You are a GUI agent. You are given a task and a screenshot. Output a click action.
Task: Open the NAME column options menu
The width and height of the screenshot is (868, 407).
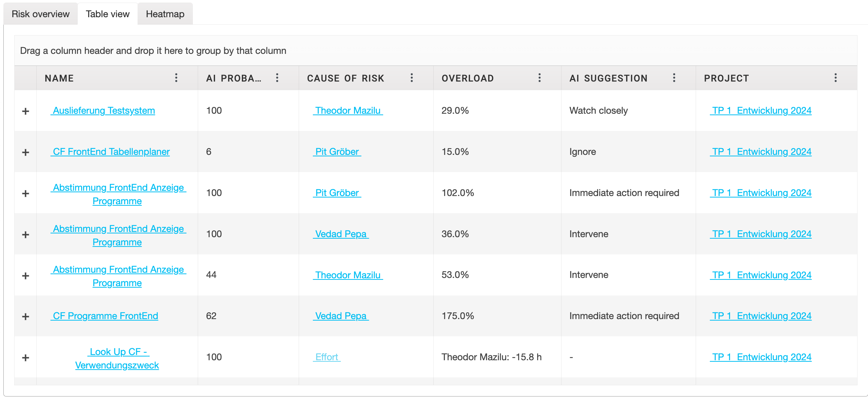[x=176, y=78]
